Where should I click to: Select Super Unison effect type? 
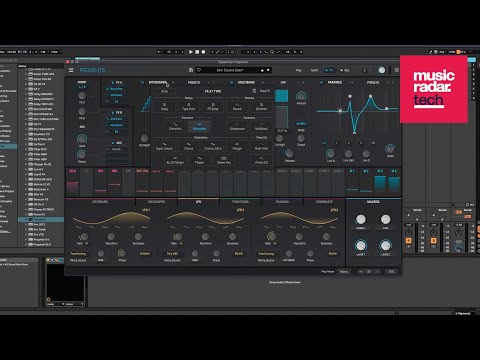tap(164, 146)
